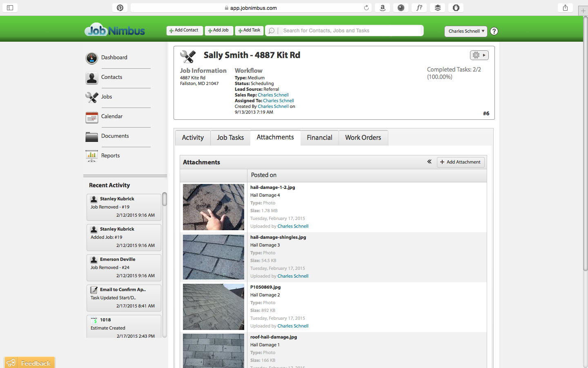Open the Reports sidebar label
Image resolution: width=588 pixels, height=368 pixels.
pyautogui.click(x=111, y=156)
